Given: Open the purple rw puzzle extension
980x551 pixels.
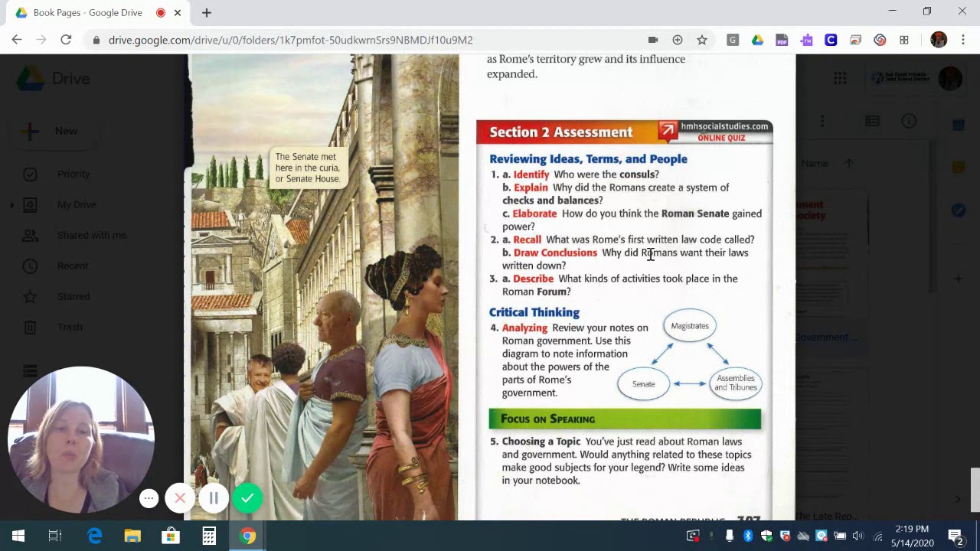Looking at the screenshot, I should 806,40.
